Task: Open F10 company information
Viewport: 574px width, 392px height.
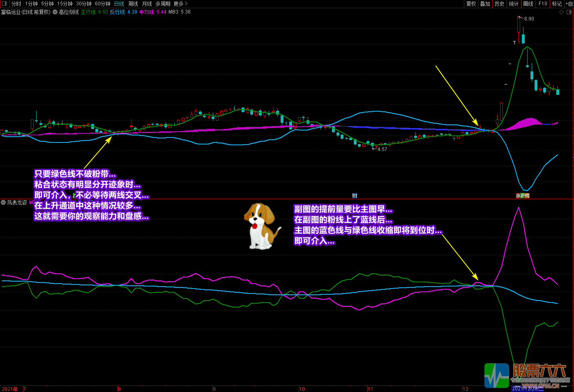Action: coord(543,4)
